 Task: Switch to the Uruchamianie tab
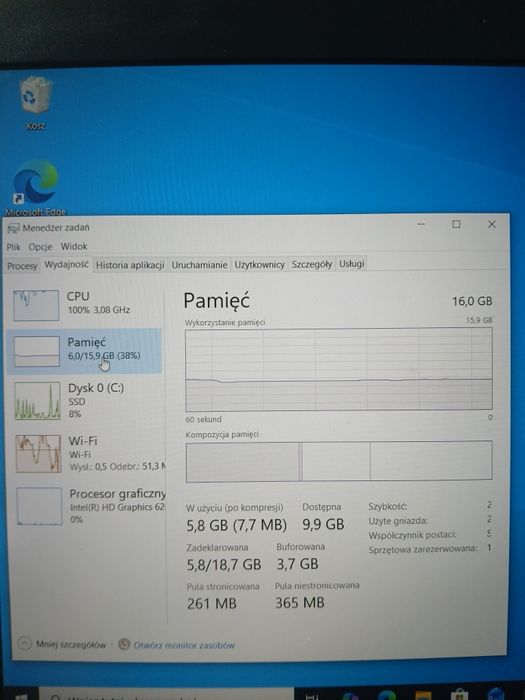[x=200, y=265]
